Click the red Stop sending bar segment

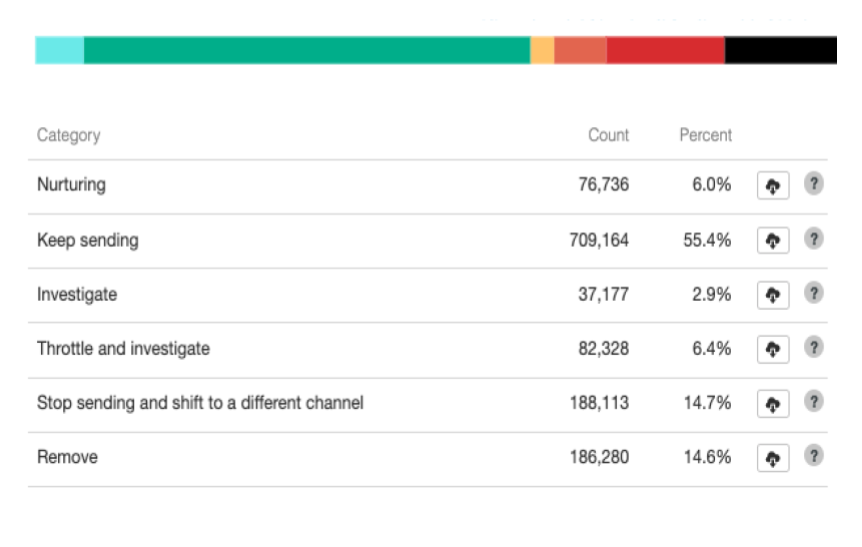[665, 50]
